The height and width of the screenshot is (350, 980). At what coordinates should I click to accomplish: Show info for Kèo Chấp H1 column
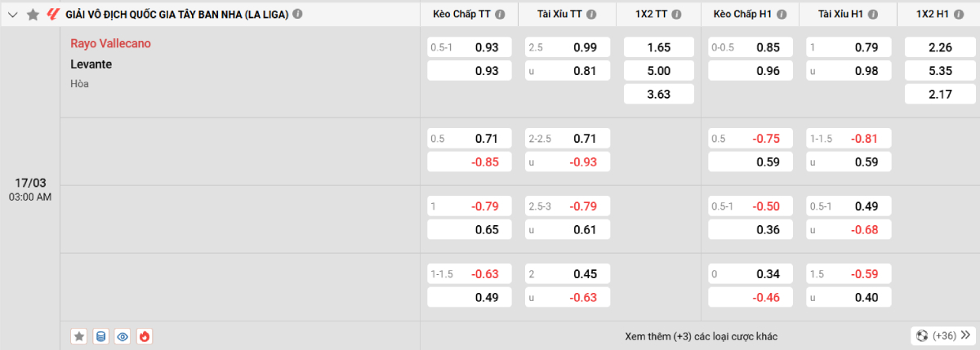point(781,15)
